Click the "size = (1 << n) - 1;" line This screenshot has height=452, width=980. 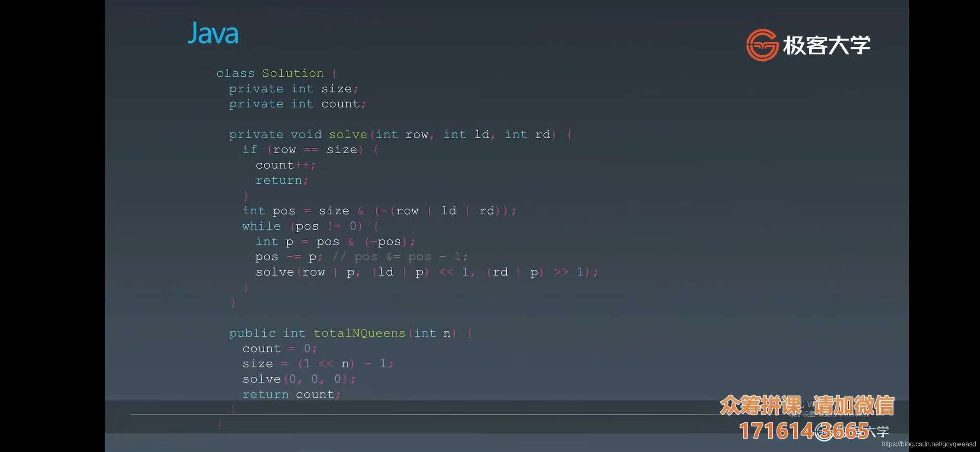click(x=318, y=364)
